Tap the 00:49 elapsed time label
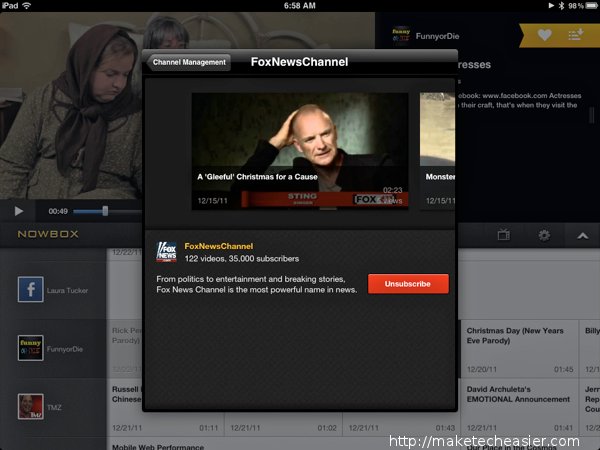 [58, 211]
